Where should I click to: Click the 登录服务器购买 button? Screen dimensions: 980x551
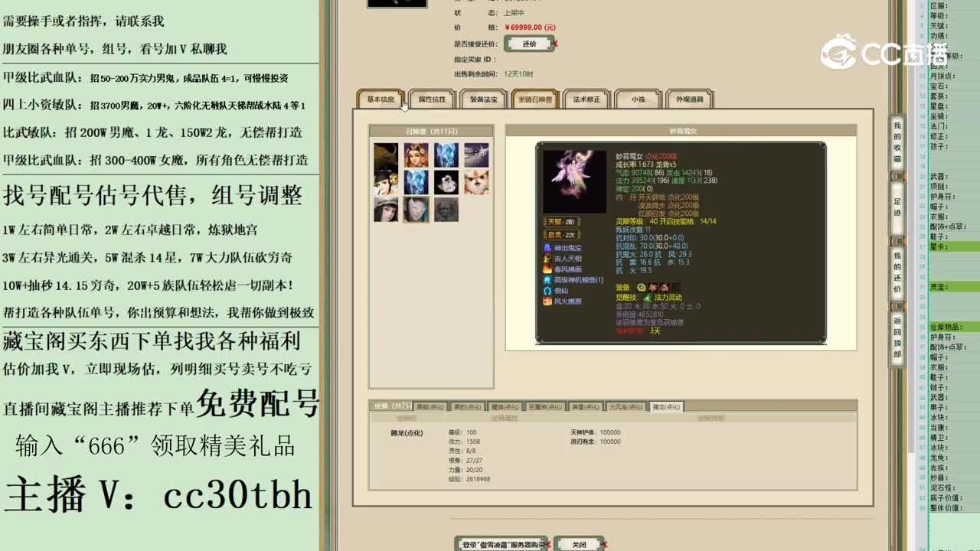[x=501, y=544]
